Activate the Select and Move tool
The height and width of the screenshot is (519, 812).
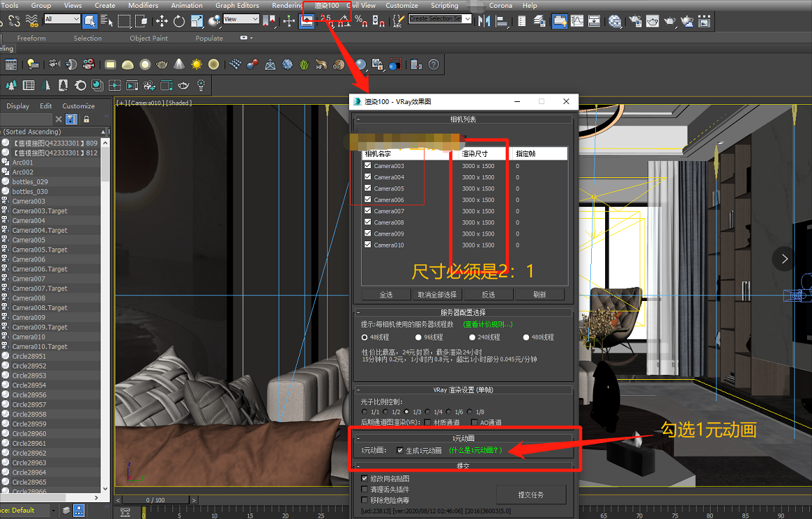click(162, 21)
